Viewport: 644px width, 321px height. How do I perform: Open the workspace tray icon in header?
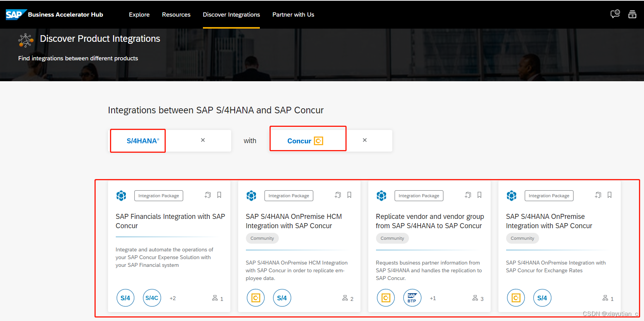(632, 14)
